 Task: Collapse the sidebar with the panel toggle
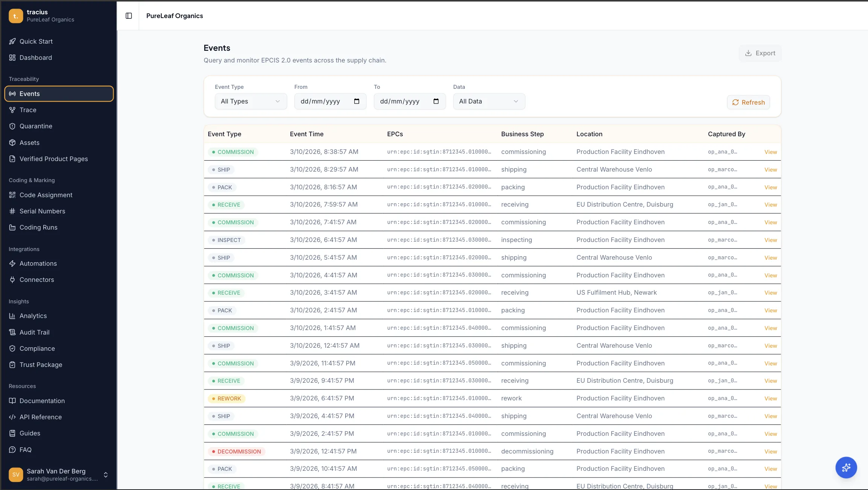tap(129, 15)
